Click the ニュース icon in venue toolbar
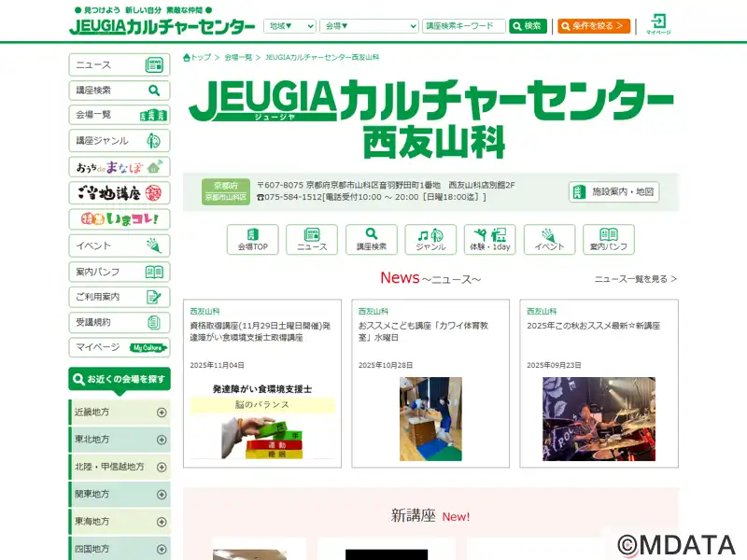Image resolution: width=747 pixels, height=560 pixels. pos(312,240)
